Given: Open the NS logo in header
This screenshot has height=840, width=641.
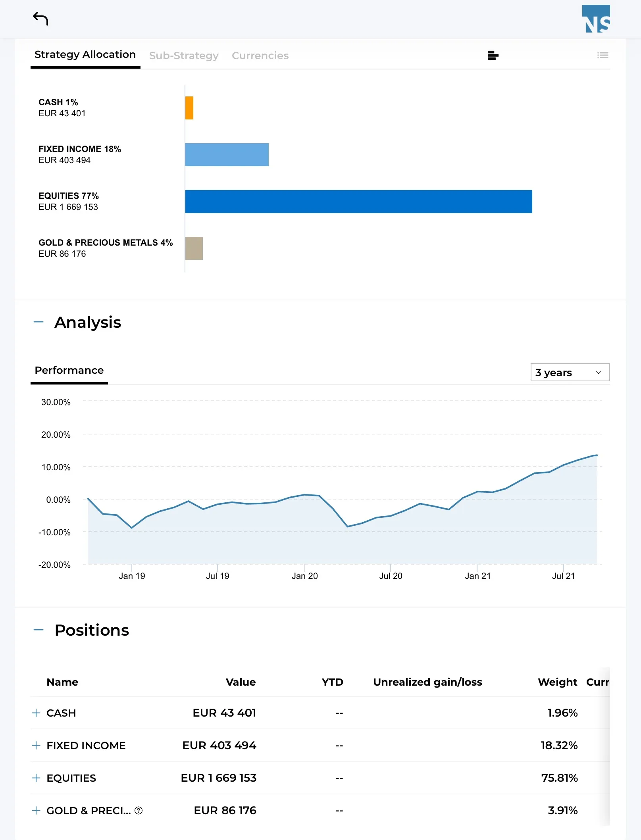Looking at the screenshot, I should [x=596, y=19].
